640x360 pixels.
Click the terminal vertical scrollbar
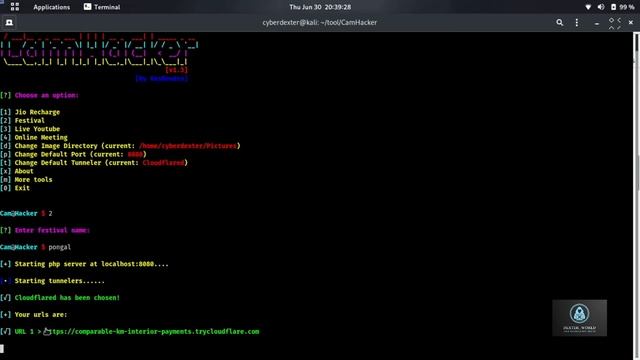tap(636, 196)
